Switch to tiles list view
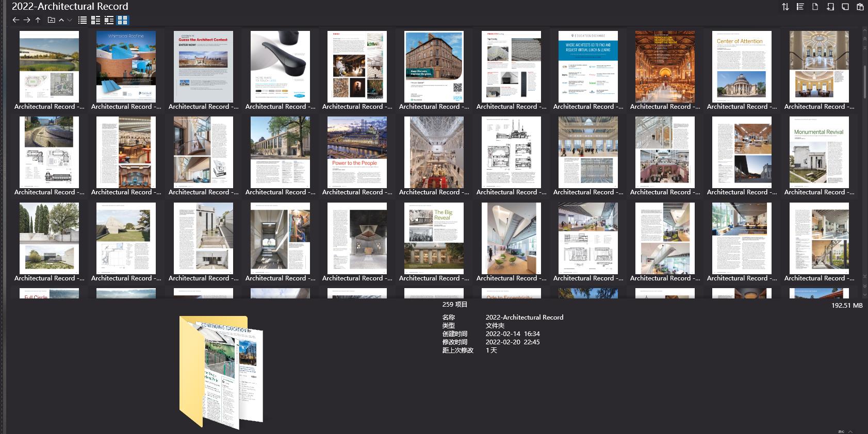The width and height of the screenshot is (868, 434). click(96, 20)
